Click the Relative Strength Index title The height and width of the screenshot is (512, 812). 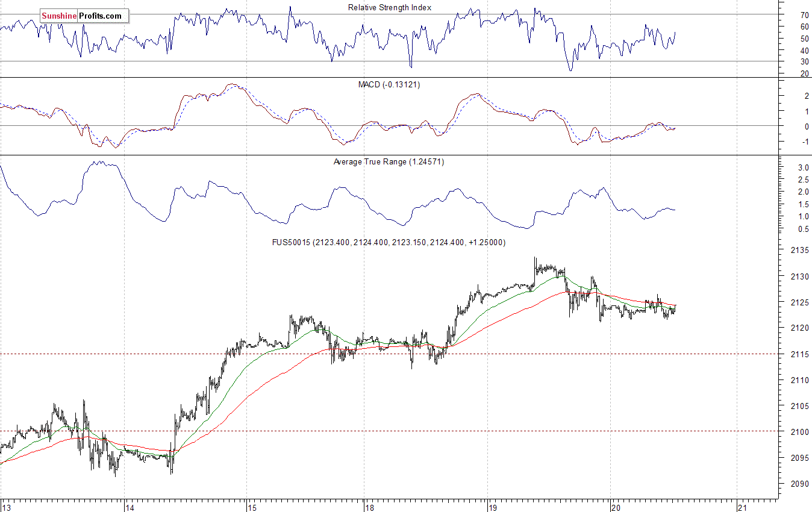390,8
